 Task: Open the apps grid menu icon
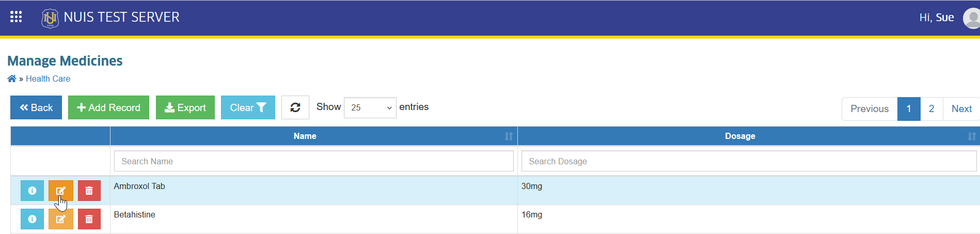click(16, 17)
